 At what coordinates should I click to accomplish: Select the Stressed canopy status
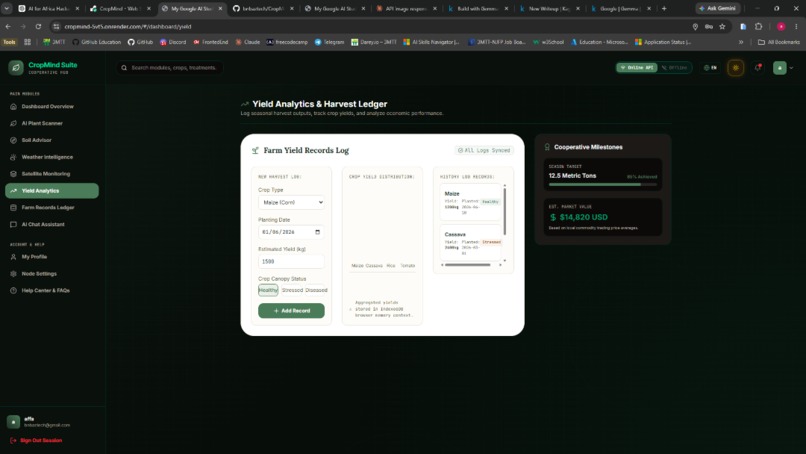[x=292, y=290]
